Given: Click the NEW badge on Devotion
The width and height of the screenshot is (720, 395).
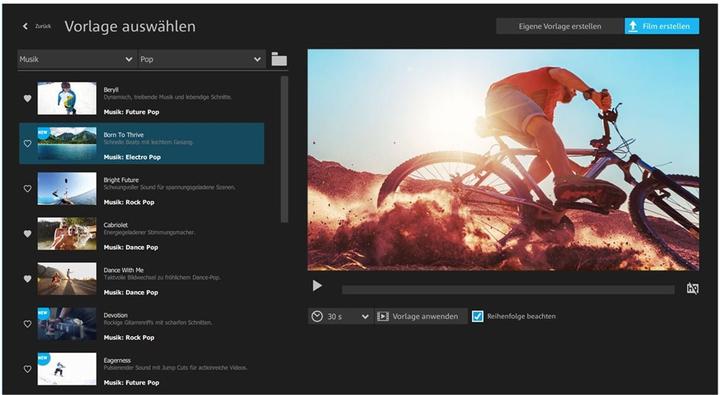Looking at the screenshot, I should pyautogui.click(x=43, y=313).
